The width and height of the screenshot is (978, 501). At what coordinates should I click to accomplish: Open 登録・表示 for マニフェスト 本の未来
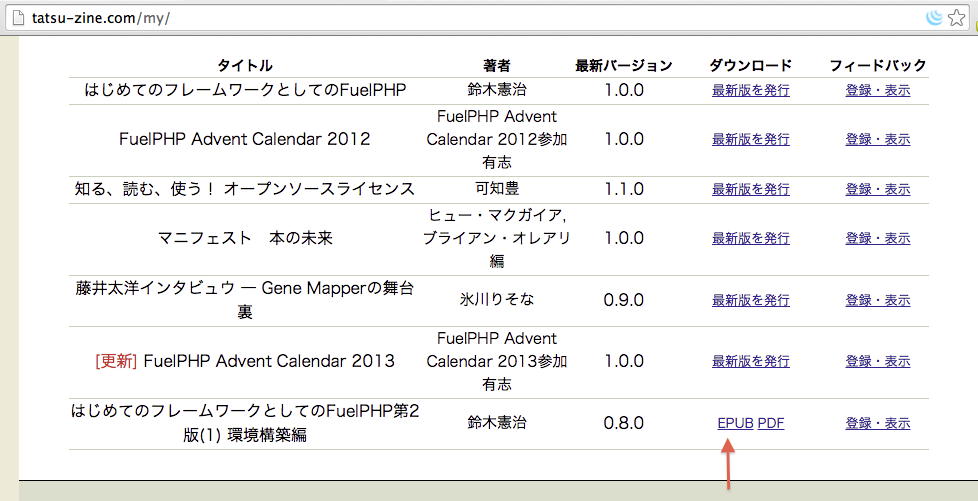click(x=878, y=238)
